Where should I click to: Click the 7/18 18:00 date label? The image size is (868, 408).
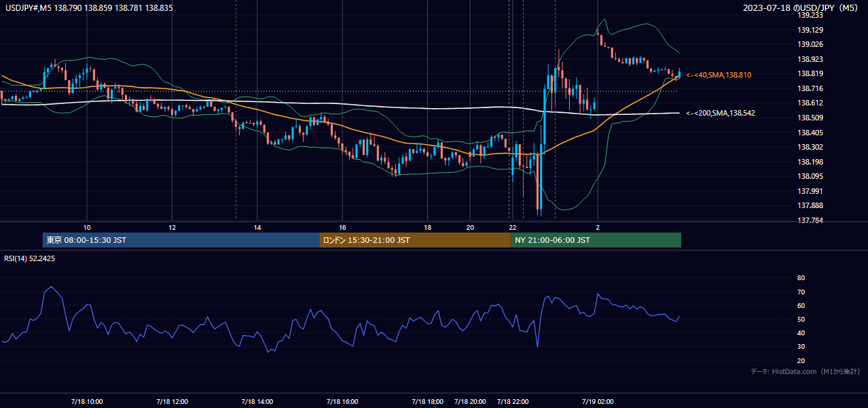click(x=427, y=402)
